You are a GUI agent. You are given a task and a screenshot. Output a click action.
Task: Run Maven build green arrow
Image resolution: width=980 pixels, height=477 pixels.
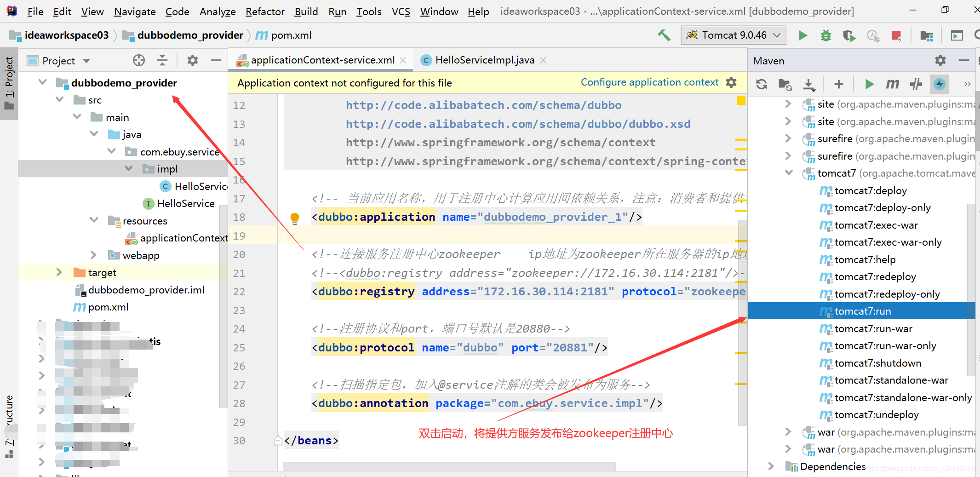(x=869, y=84)
